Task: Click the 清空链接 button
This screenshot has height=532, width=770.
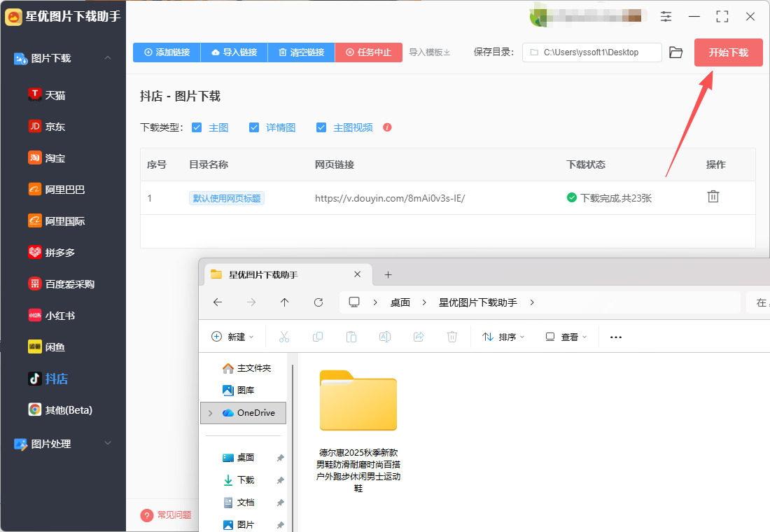Action: pos(302,52)
